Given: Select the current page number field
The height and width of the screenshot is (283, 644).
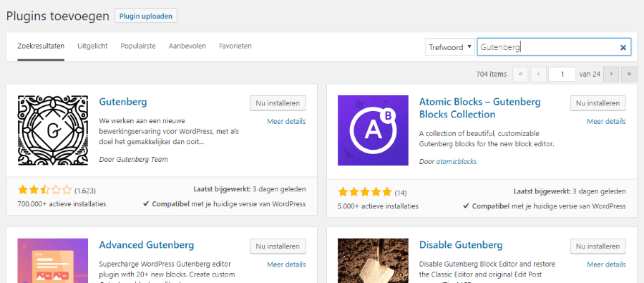Looking at the screenshot, I should coord(562,75).
